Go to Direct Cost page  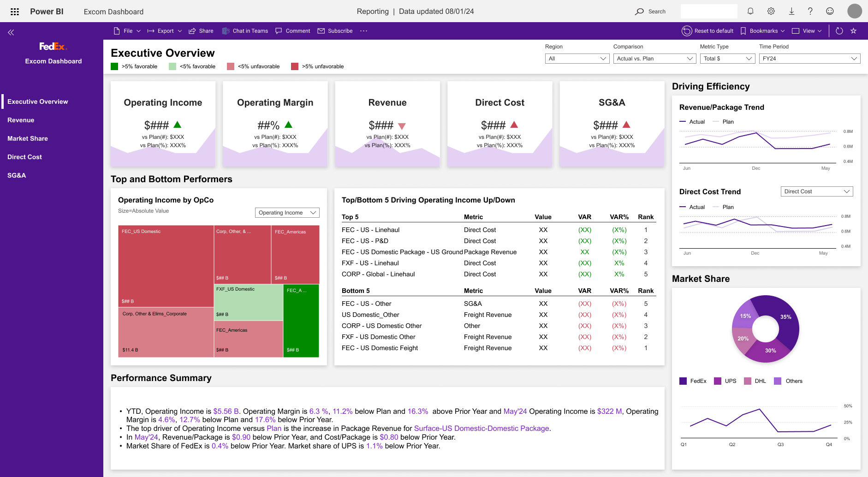(x=24, y=157)
